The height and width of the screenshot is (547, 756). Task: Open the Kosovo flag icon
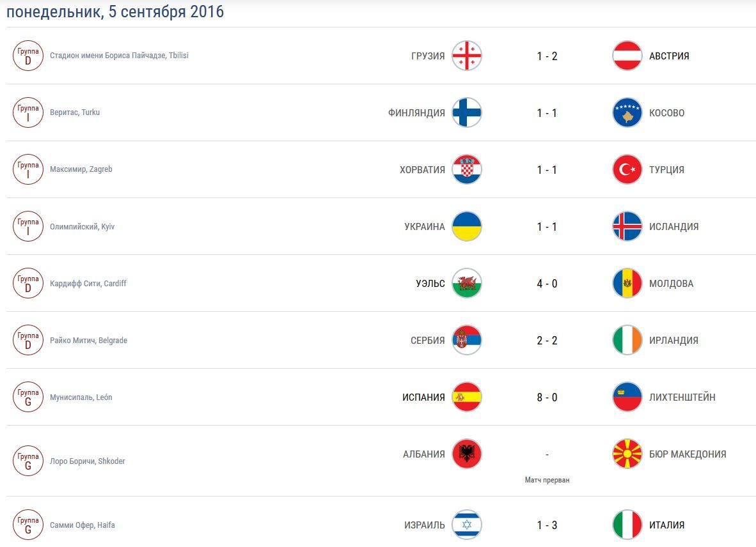coord(627,112)
